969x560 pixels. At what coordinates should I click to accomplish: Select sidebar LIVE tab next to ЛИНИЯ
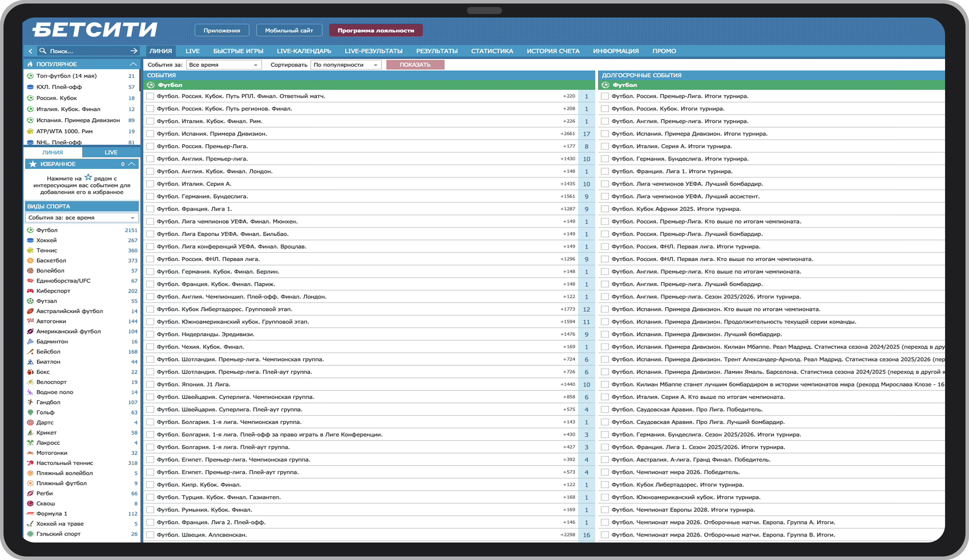pyautogui.click(x=111, y=153)
